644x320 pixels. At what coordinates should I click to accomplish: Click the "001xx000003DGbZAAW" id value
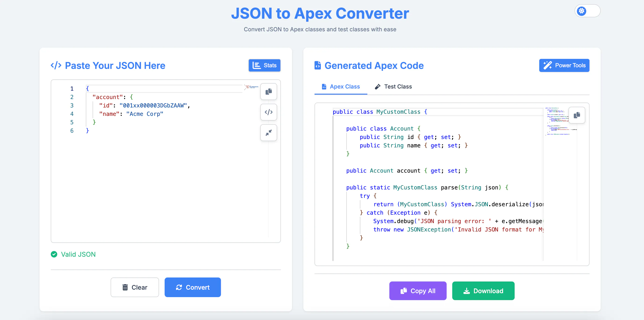tap(153, 106)
